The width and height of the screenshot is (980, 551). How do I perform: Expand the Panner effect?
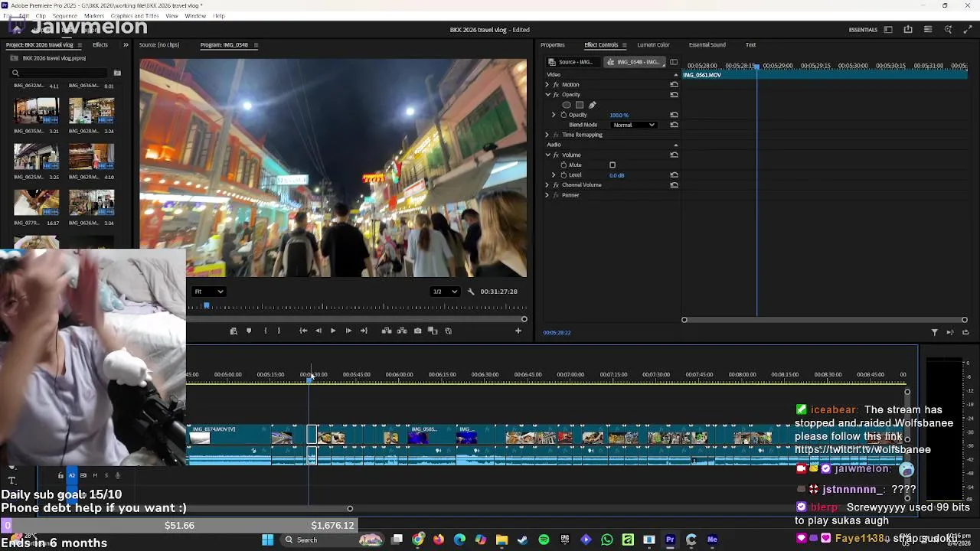tap(547, 195)
